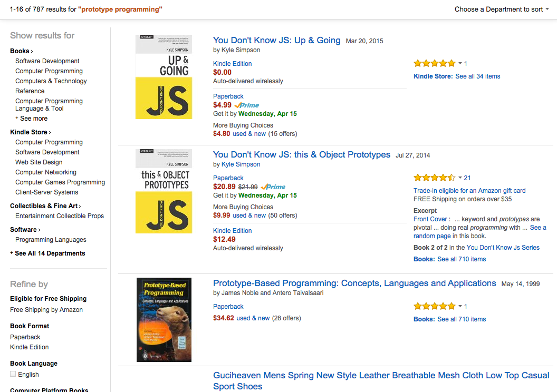Select Computers & Technology category
557x392 pixels.
51,81
